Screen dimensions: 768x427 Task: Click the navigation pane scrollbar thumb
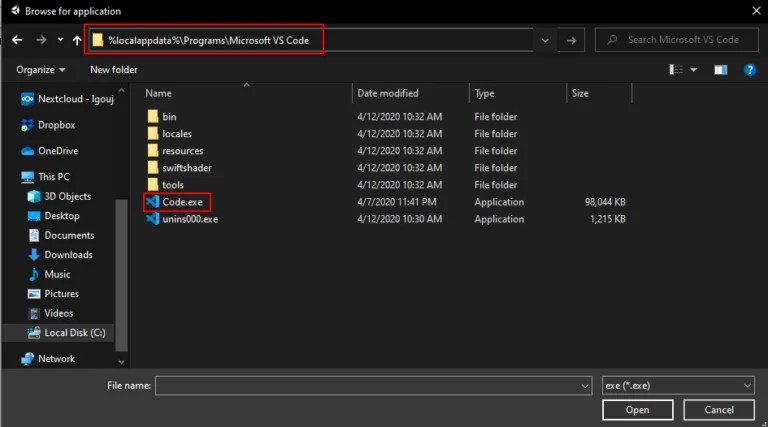click(121, 275)
